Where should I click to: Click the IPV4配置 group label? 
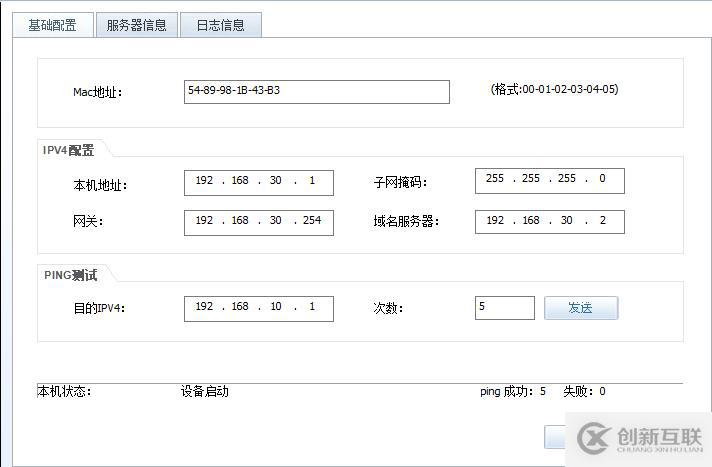point(69,150)
